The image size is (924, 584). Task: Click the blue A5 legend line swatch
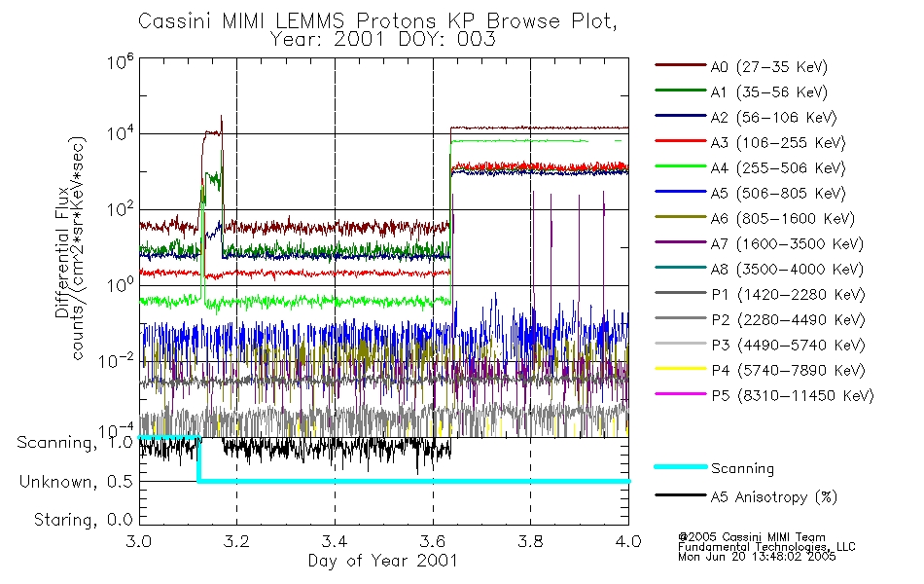click(680, 192)
